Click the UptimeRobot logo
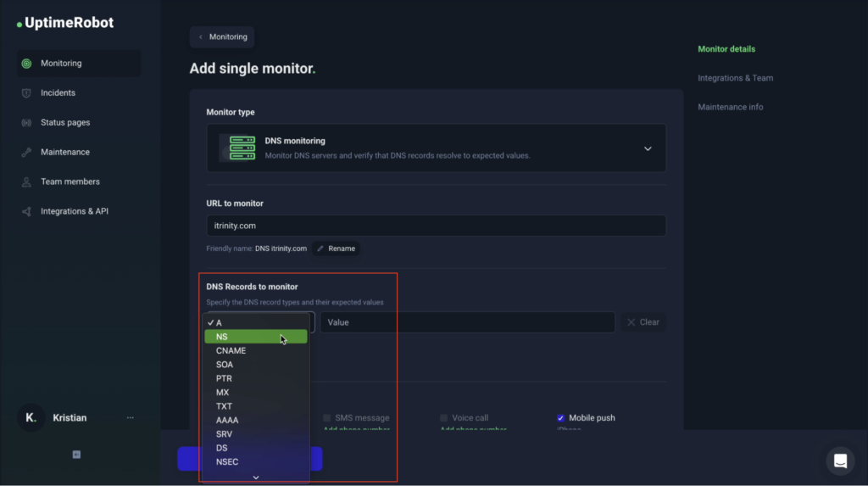 [65, 23]
